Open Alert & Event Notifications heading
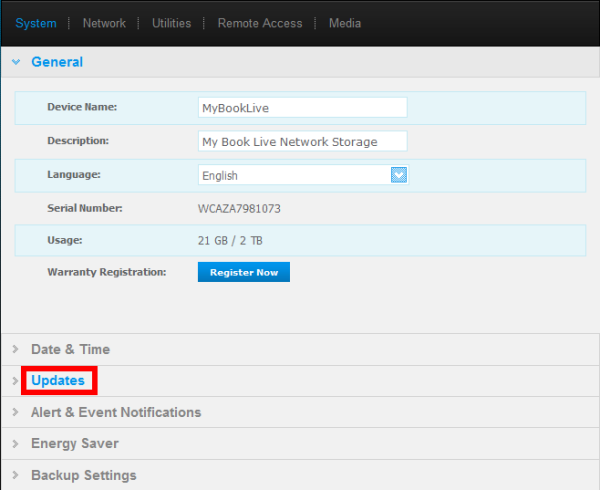 (116, 412)
